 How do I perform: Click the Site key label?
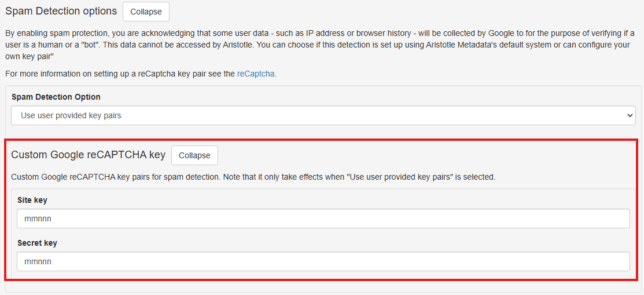pos(32,200)
